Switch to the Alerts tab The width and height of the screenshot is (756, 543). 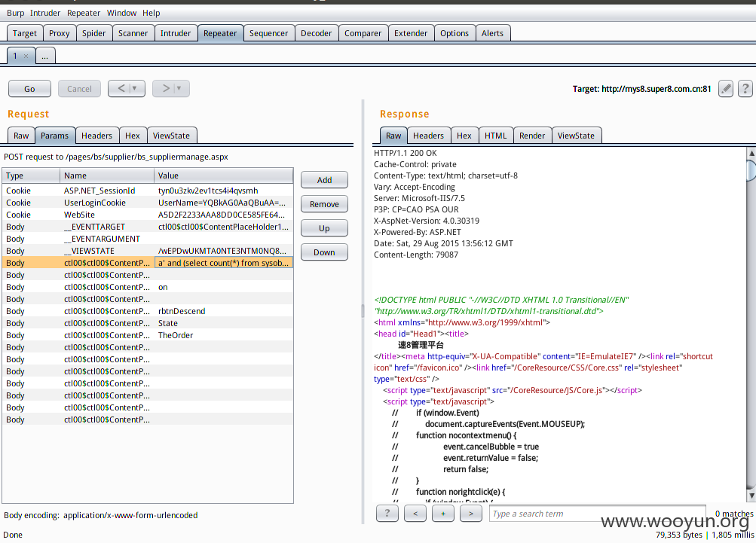(x=492, y=33)
